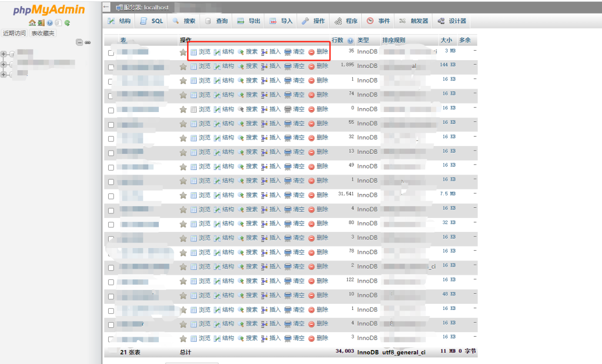Check the box for the 35-row table

click(x=111, y=52)
